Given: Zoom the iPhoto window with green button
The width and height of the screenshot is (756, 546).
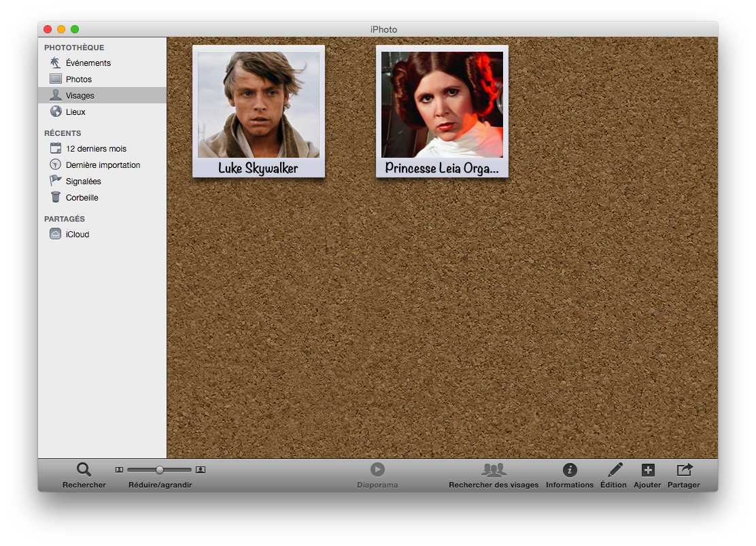Looking at the screenshot, I should pos(75,29).
